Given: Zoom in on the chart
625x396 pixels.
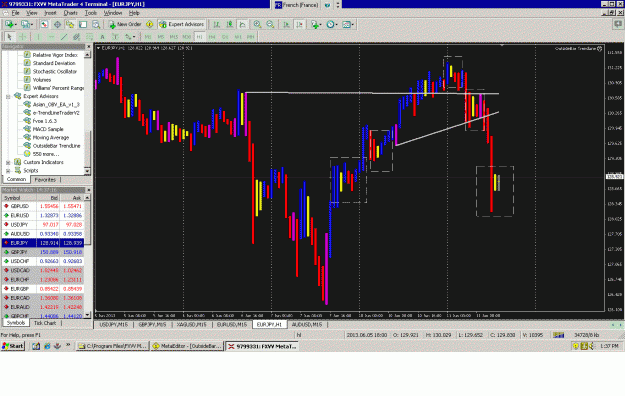Looking at the screenshot, I should [x=257, y=24].
